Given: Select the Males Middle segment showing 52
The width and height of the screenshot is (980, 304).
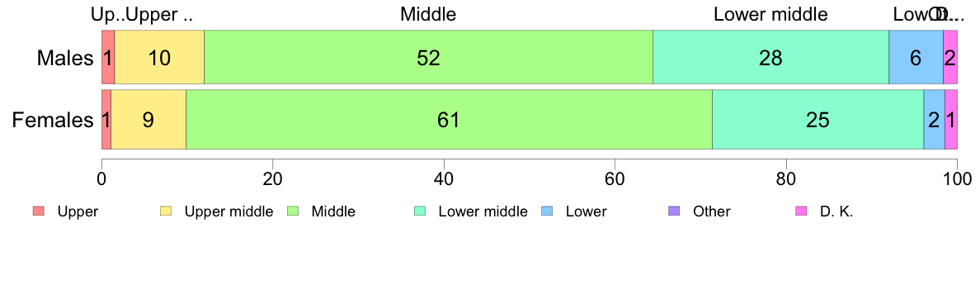Looking at the screenshot, I should (429, 57).
